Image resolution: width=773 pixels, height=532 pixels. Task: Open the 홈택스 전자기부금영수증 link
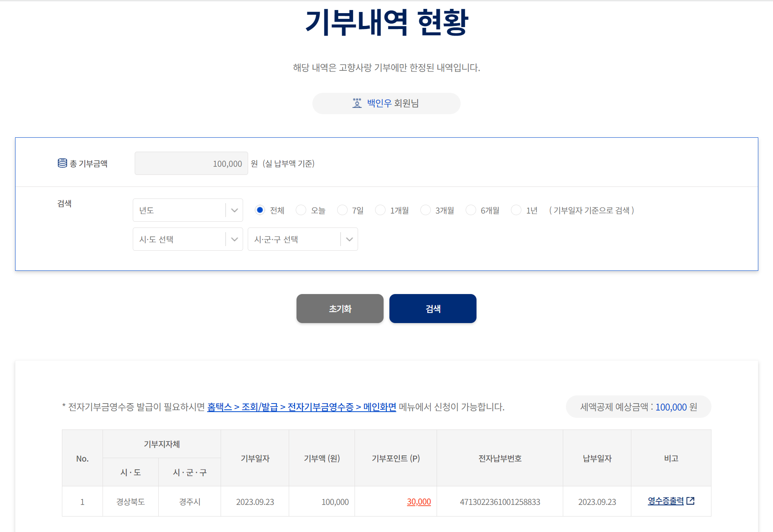(x=301, y=407)
